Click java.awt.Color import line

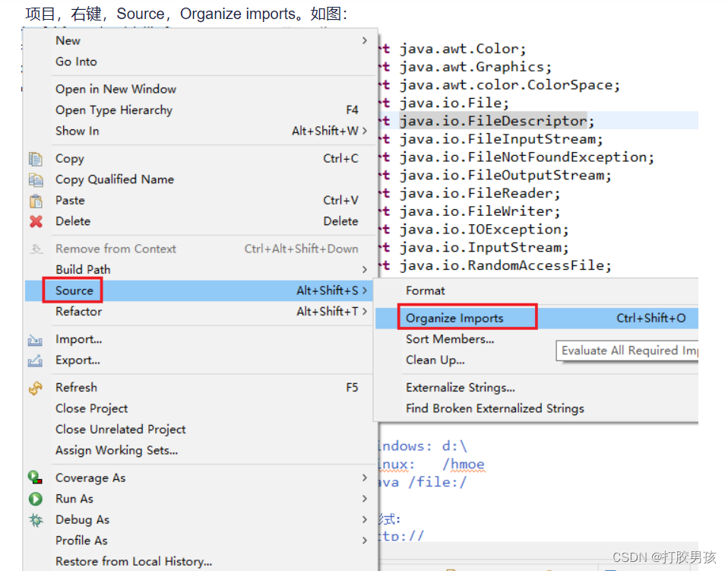click(x=463, y=49)
